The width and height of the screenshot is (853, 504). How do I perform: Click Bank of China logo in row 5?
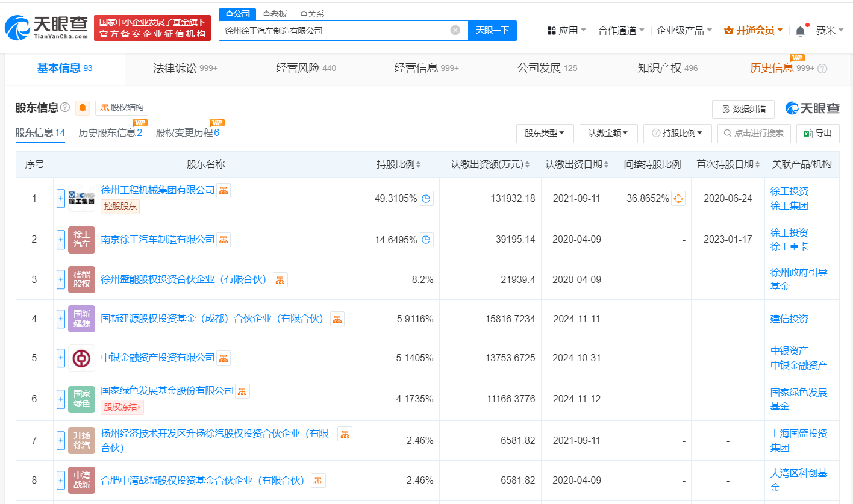pyautogui.click(x=81, y=358)
